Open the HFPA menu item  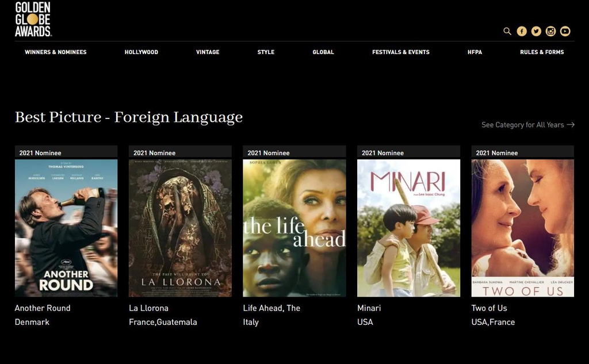click(x=475, y=52)
